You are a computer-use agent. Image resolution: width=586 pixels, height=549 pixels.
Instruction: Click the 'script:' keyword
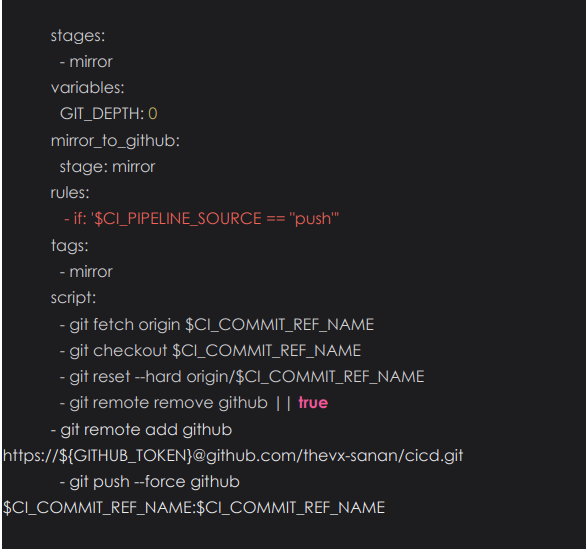pos(73,298)
